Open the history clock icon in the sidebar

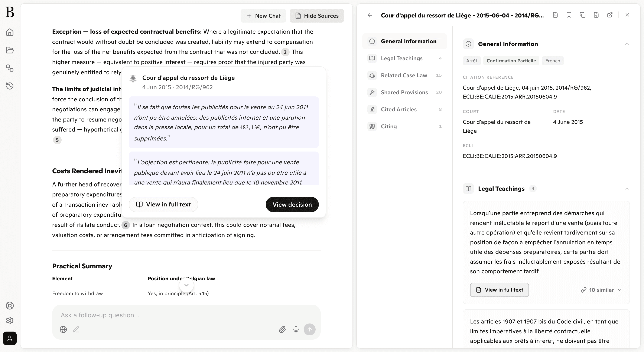10,86
